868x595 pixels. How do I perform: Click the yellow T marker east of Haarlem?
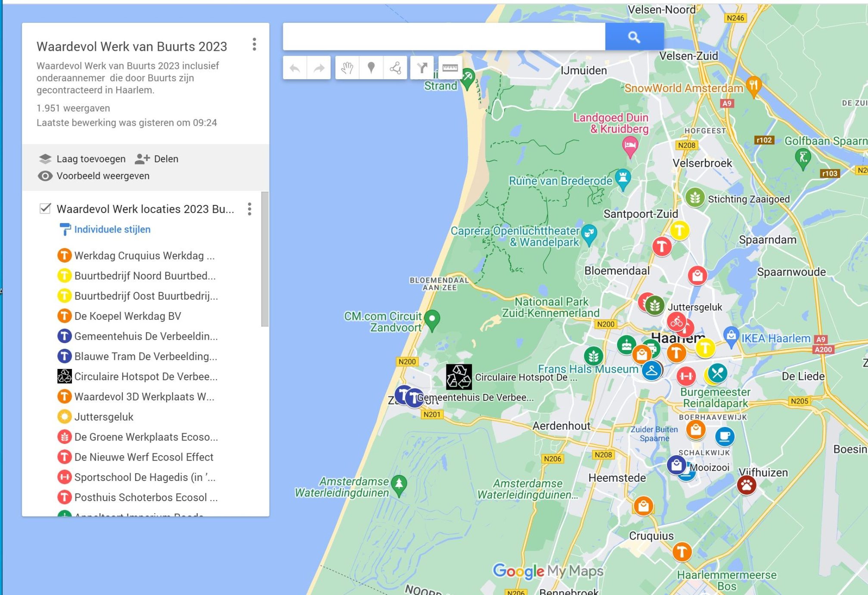(705, 347)
